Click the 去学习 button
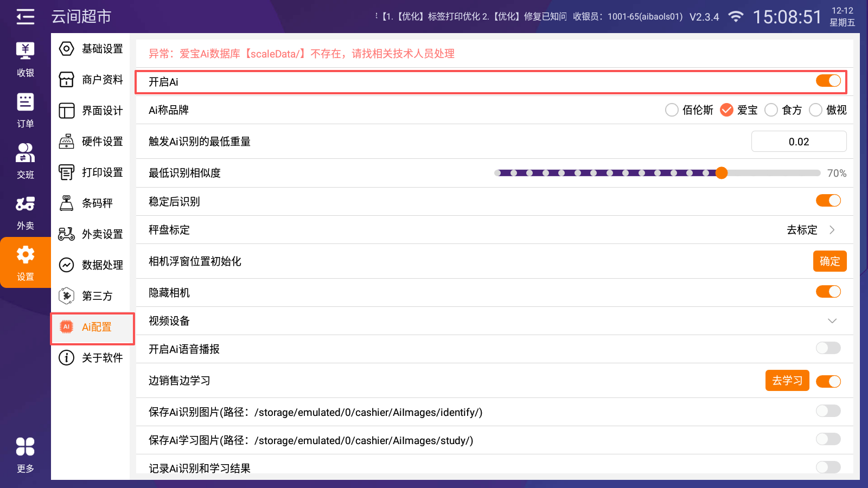868x488 pixels. (787, 381)
